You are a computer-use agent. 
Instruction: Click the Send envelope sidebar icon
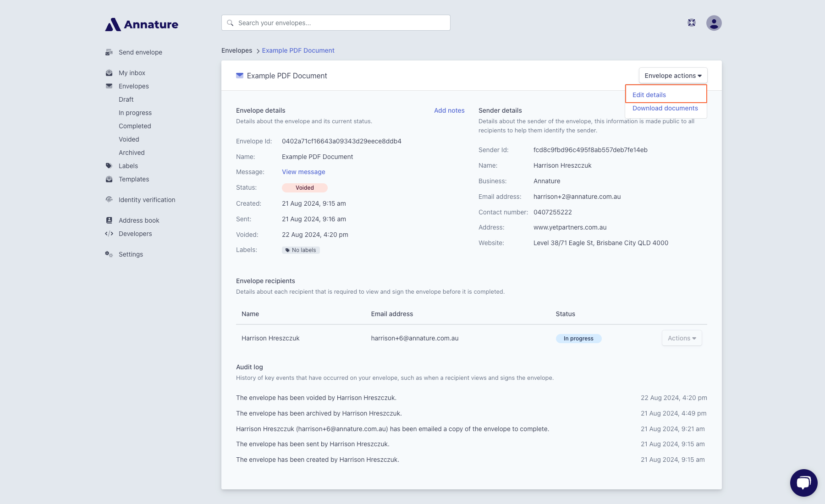[x=109, y=52]
